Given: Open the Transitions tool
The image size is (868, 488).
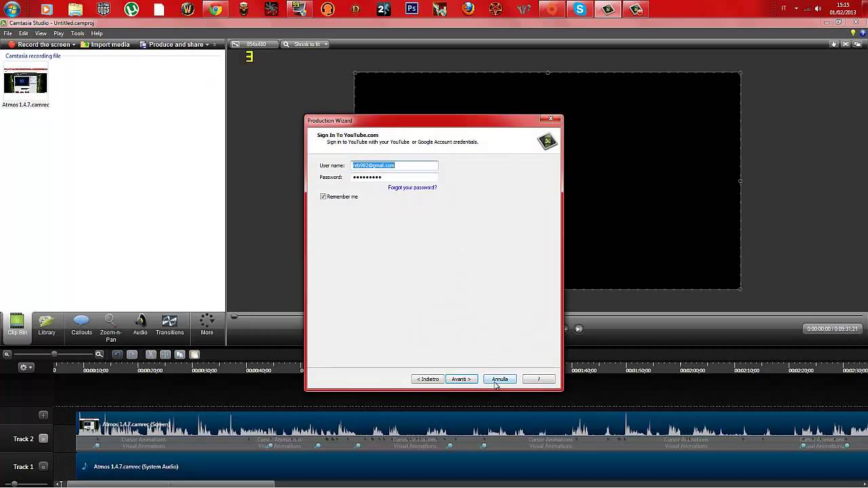Looking at the screenshot, I should tap(170, 325).
